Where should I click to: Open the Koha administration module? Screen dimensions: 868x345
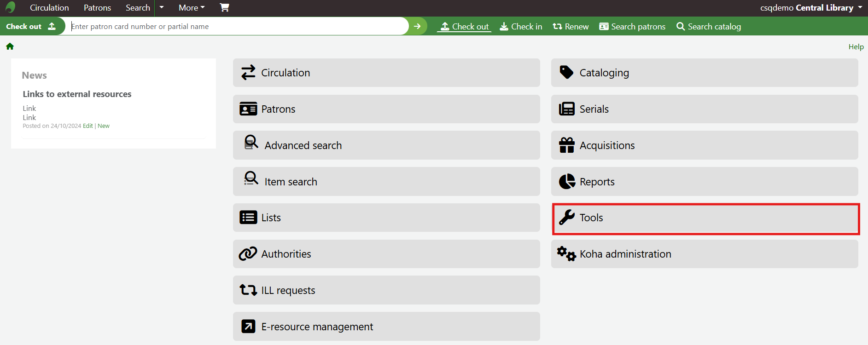tap(705, 253)
